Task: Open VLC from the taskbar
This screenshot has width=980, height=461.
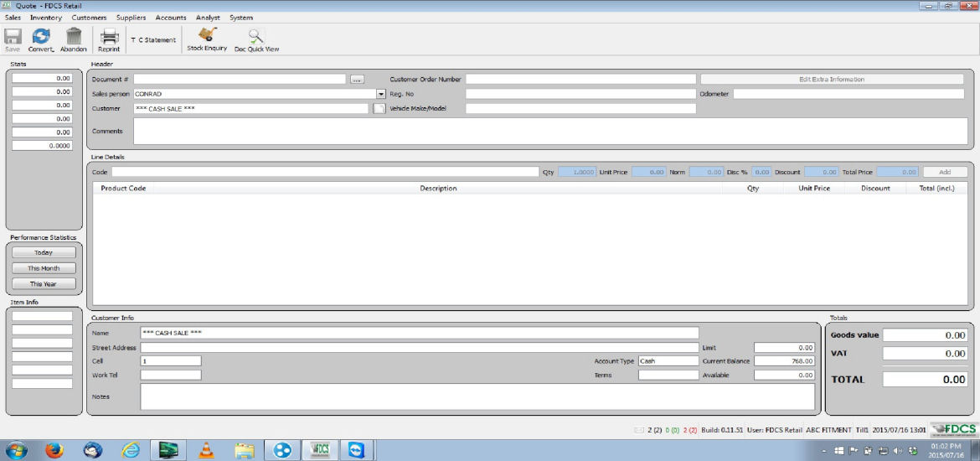Action: [x=205, y=450]
